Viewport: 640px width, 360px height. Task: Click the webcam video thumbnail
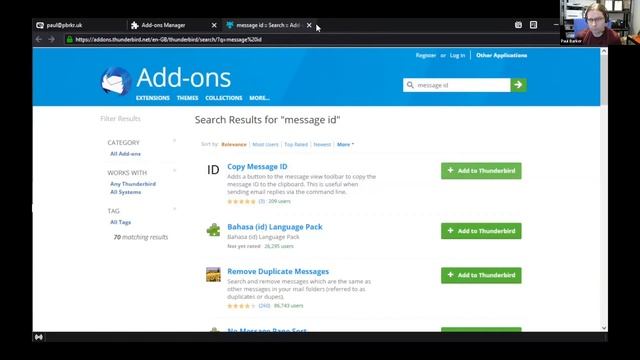(600, 22)
